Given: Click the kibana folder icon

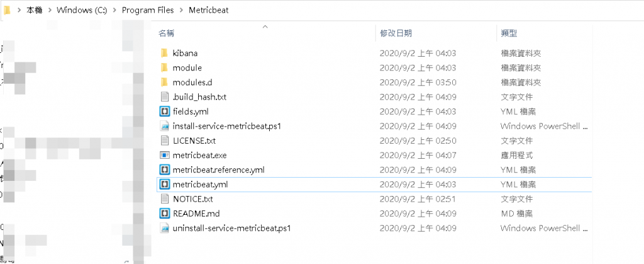Looking at the screenshot, I should tap(164, 53).
